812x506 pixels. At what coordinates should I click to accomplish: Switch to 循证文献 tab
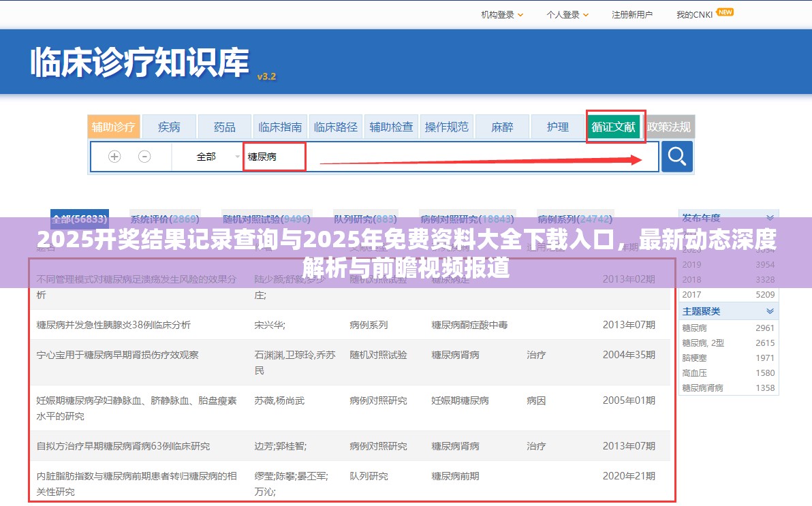(614, 127)
